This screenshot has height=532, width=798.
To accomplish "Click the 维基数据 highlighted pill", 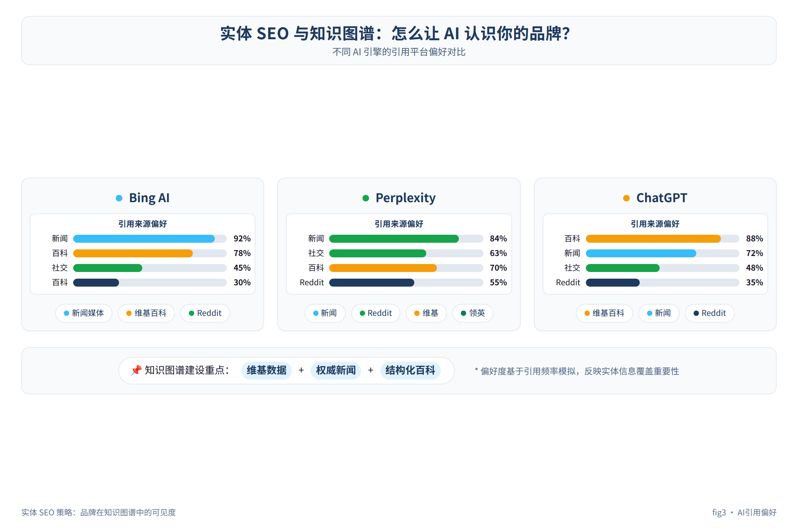I will [267, 370].
